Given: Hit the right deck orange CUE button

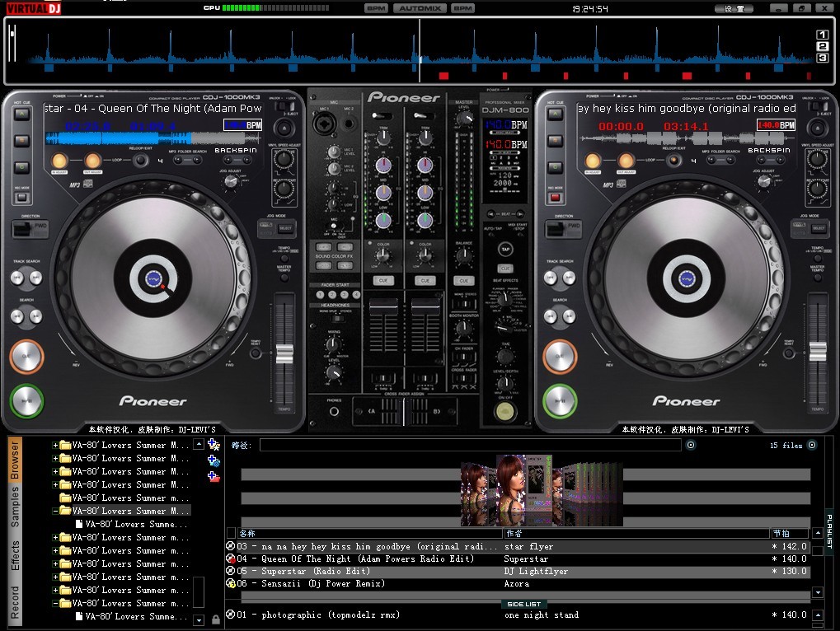Looking at the screenshot, I should pos(560,357).
